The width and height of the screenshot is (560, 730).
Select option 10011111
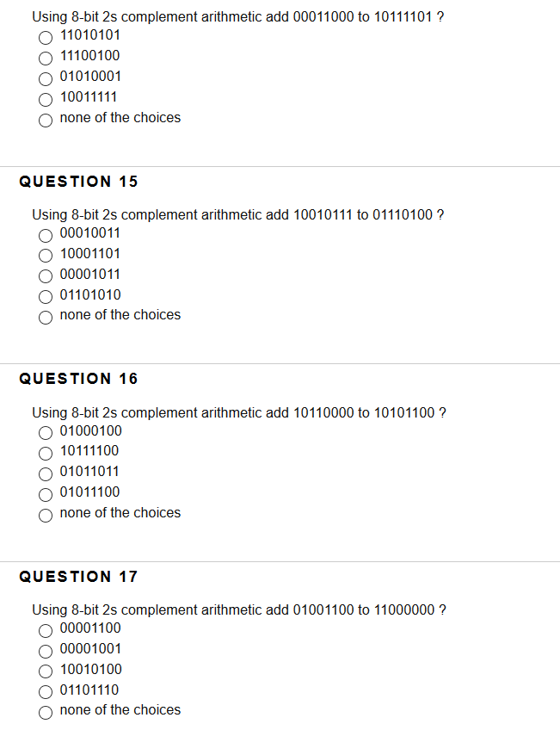(46, 100)
